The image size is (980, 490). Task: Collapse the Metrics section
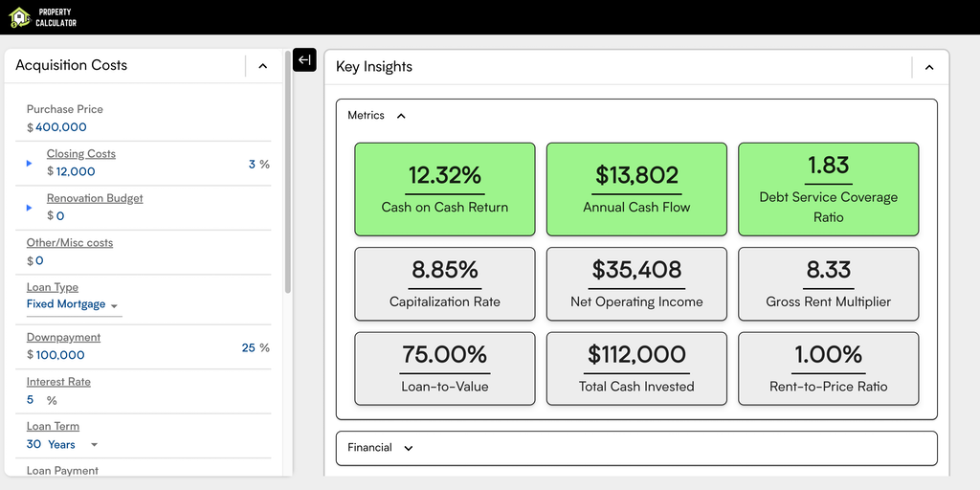(401, 116)
